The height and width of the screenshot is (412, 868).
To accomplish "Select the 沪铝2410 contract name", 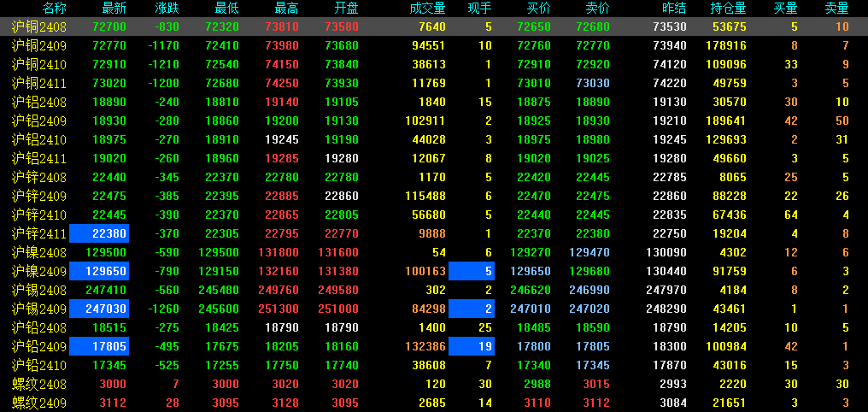I will (x=38, y=139).
